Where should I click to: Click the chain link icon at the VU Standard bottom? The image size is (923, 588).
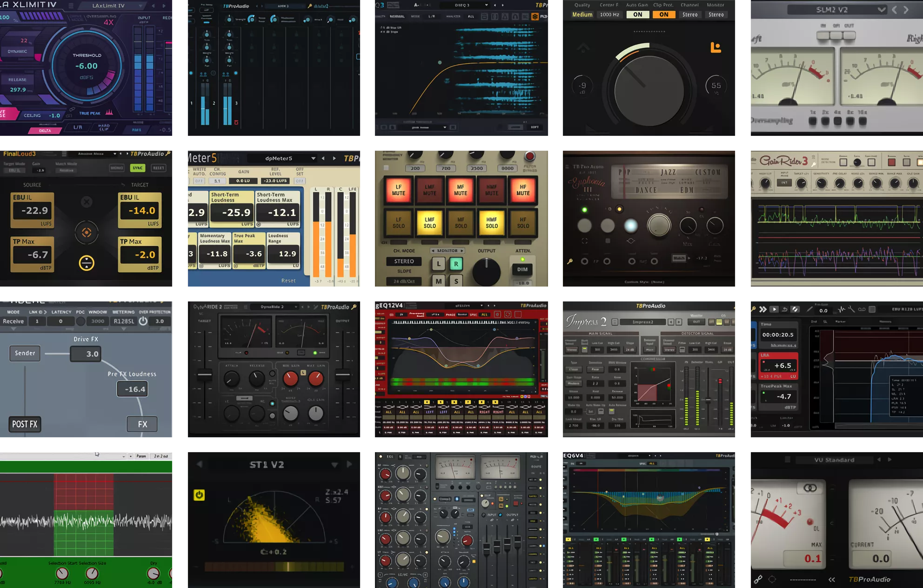pos(758,579)
